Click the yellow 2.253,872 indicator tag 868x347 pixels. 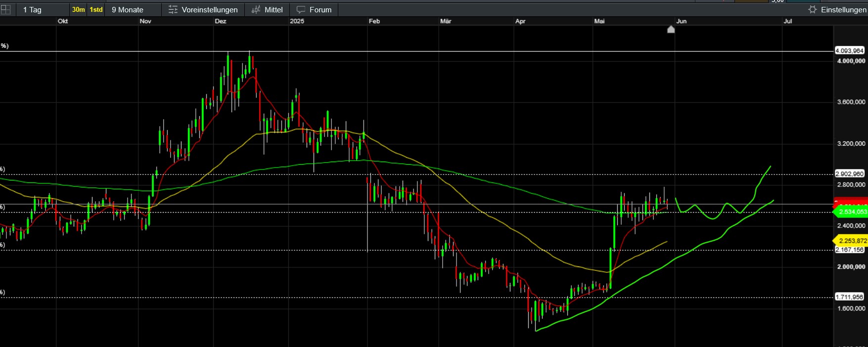tap(851, 241)
